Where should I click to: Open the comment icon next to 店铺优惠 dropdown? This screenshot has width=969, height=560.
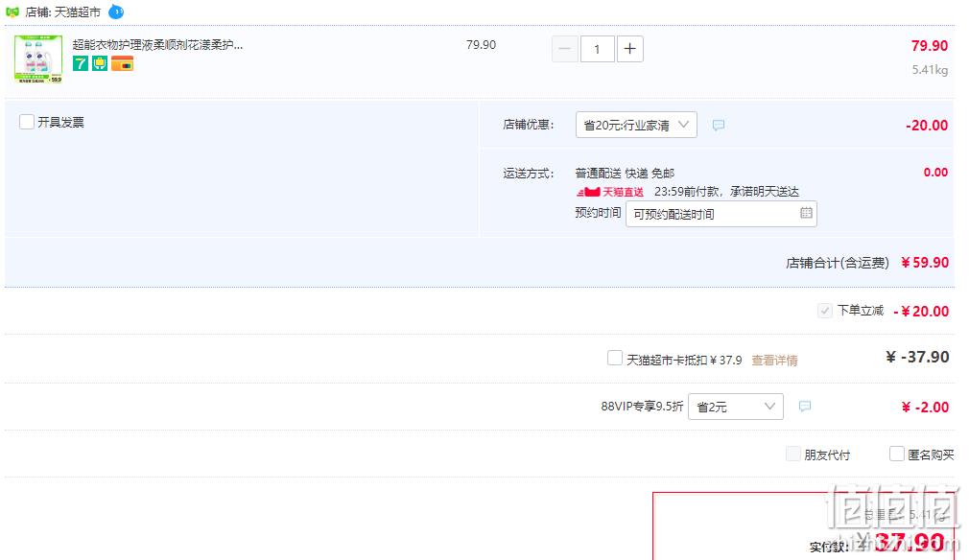(x=718, y=126)
